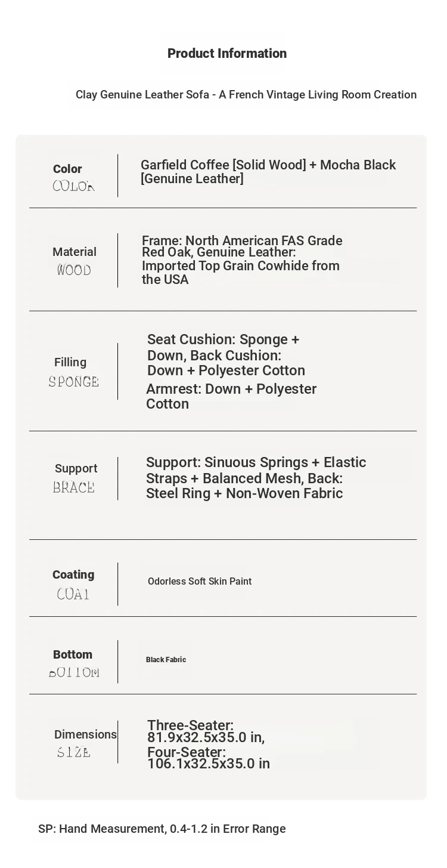The width and height of the screenshot is (447, 868).
Task: Select the Material row label
Action: [74, 252]
